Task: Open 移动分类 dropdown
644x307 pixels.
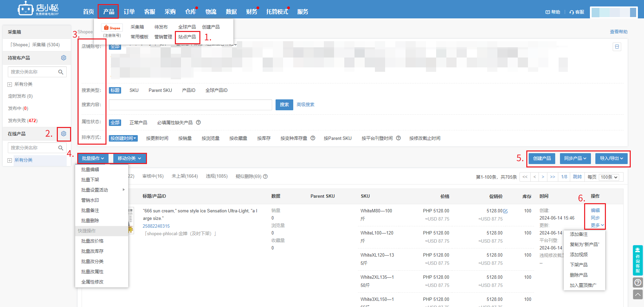Action: [129, 158]
